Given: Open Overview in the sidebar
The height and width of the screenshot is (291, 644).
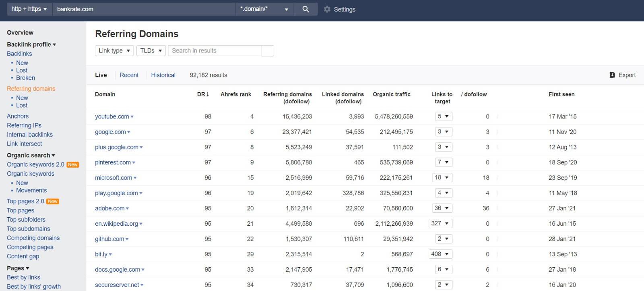Looking at the screenshot, I should coord(20,33).
